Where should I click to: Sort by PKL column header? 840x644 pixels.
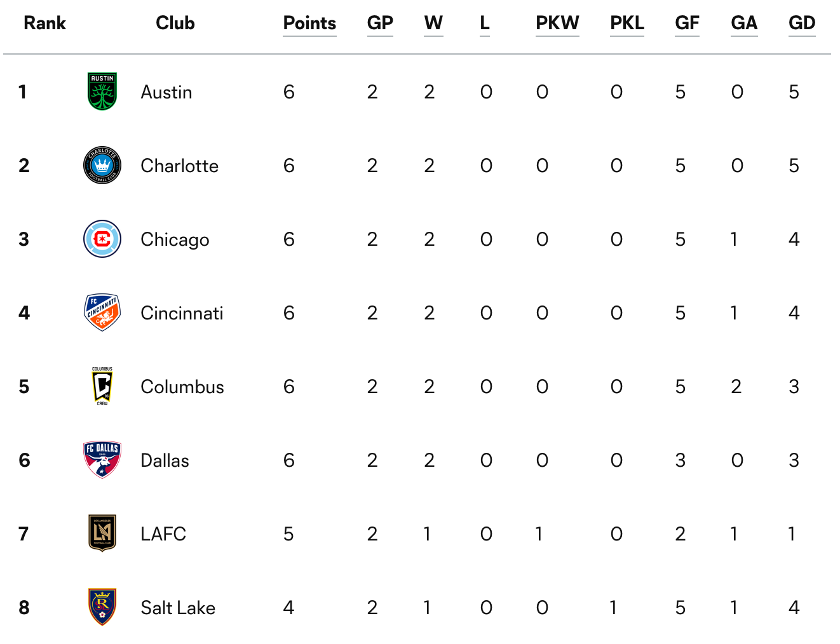pyautogui.click(x=627, y=23)
